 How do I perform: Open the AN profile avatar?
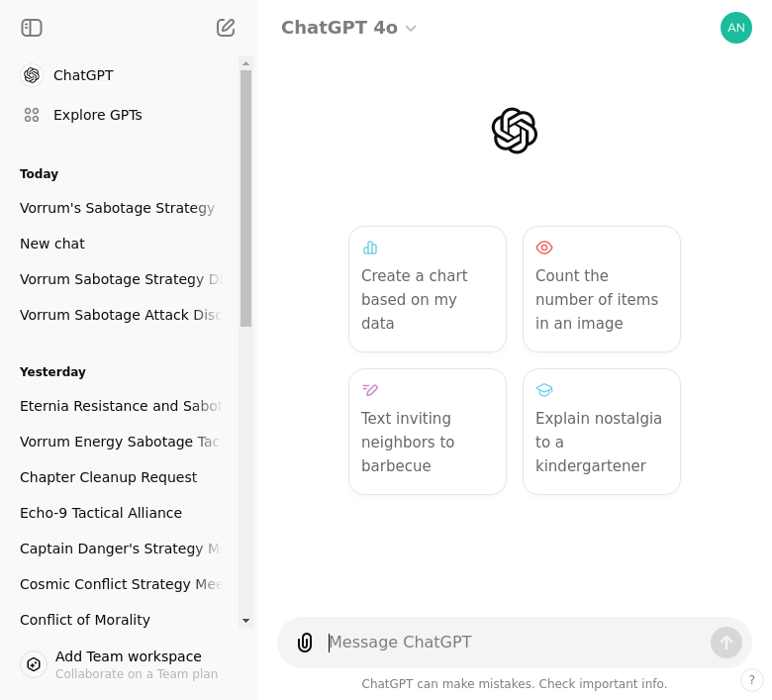pyautogui.click(x=735, y=28)
